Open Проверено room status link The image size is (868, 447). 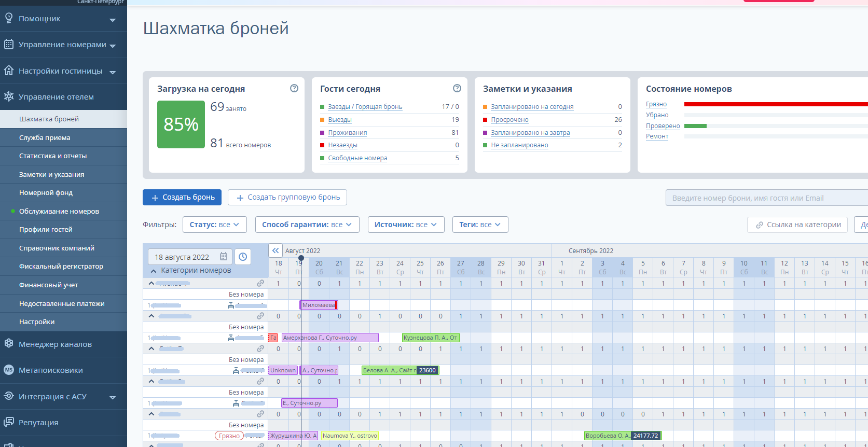pyautogui.click(x=663, y=126)
